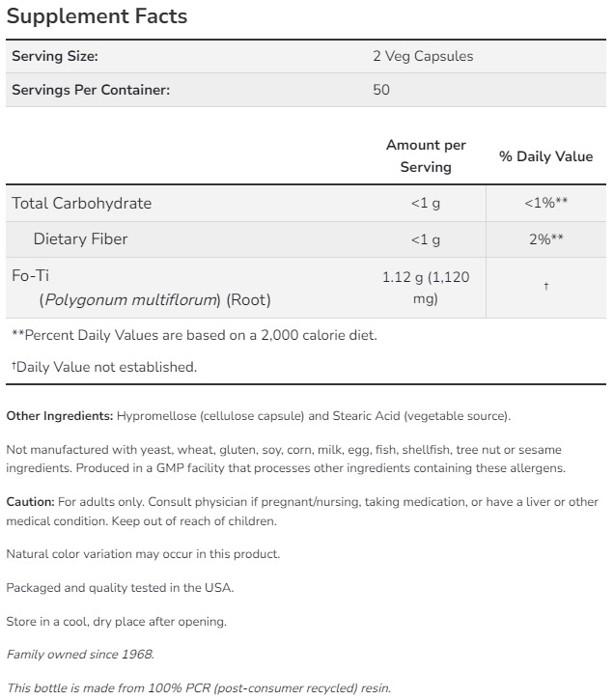Viewport: 614px width, 700px height.
Task: Click the 2 Veg Capsules value
Action: [424, 57]
